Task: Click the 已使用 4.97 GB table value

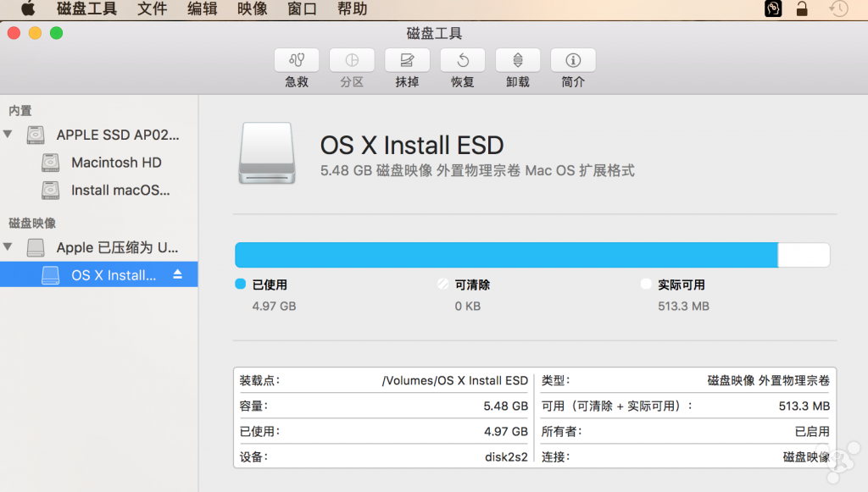Action: [506, 431]
